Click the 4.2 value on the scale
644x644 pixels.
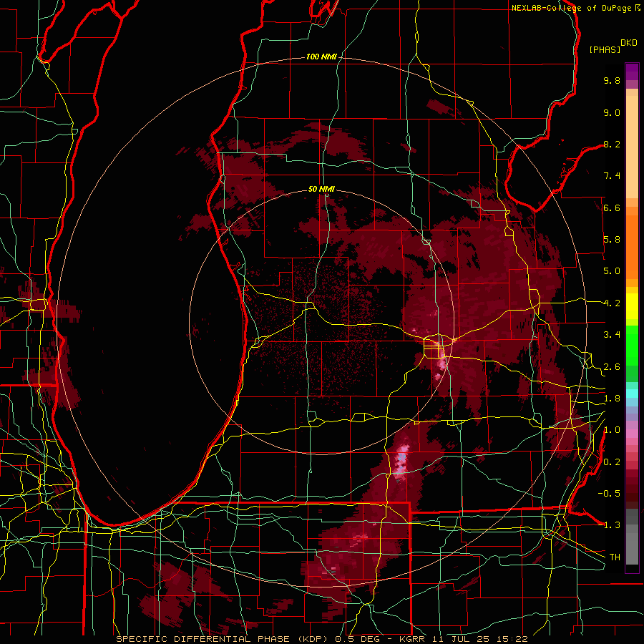[612, 303]
